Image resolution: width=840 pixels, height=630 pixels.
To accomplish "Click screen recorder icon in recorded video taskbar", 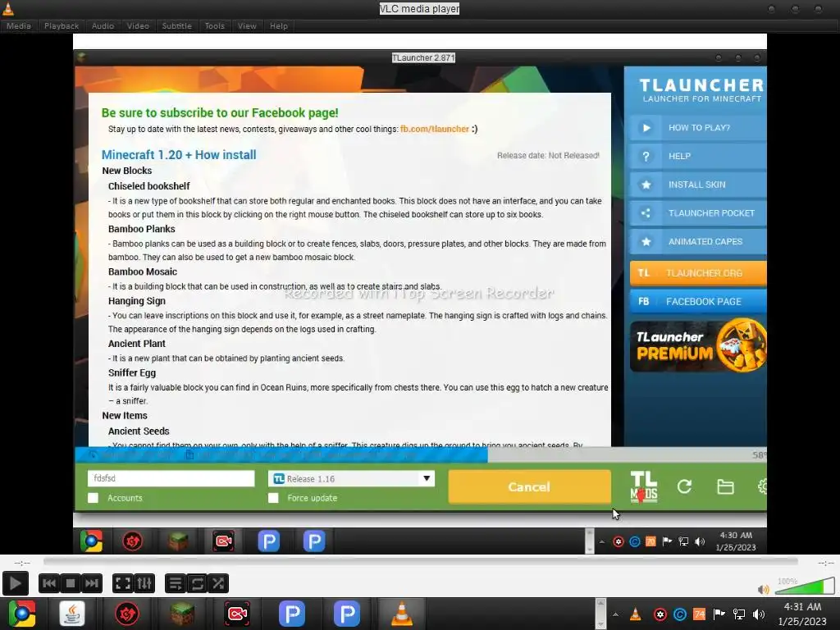I will point(223,541).
